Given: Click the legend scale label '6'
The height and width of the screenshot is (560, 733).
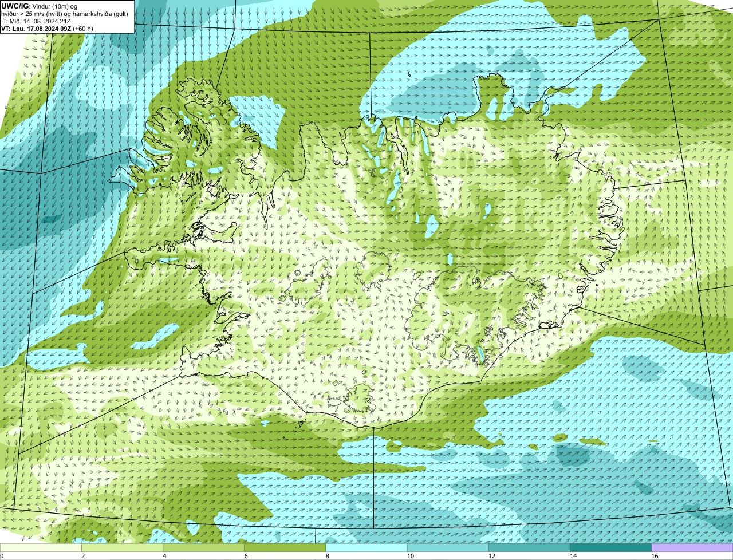Looking at the screenshot, I should coord(246,556).
